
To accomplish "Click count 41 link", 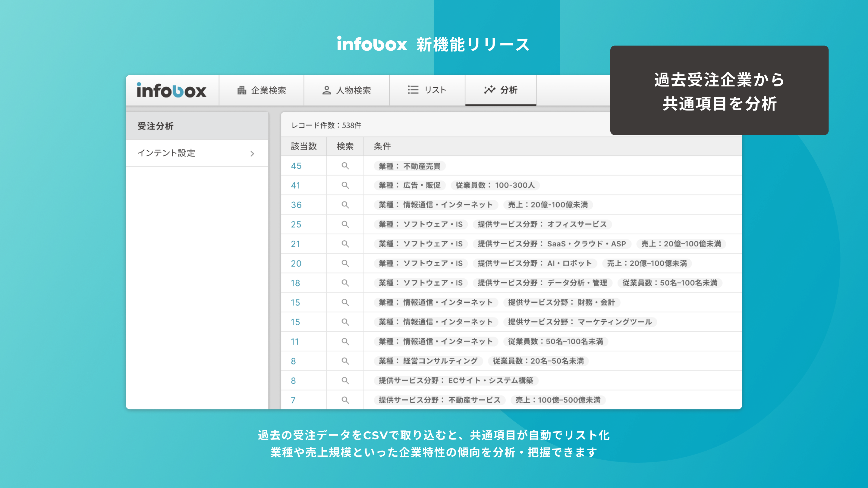I will pos(295,186).
